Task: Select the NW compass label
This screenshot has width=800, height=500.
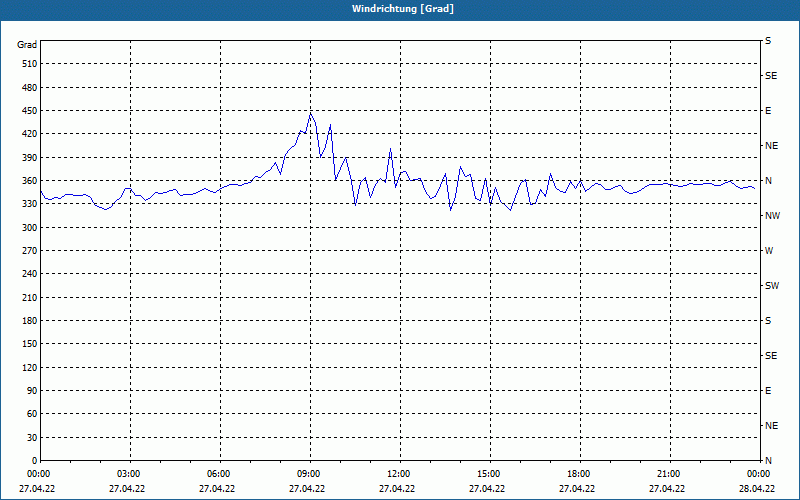Action: 772,216
